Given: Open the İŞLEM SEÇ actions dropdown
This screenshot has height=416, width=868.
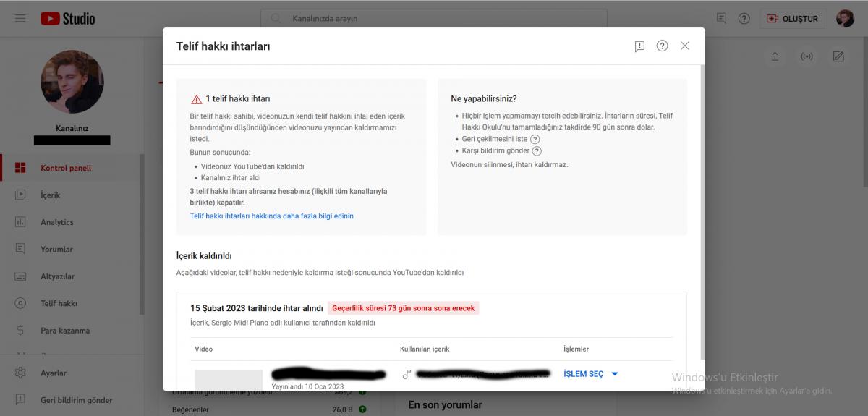Looking at the screenshot, I should pyautogui.click(x=591, y=374).
